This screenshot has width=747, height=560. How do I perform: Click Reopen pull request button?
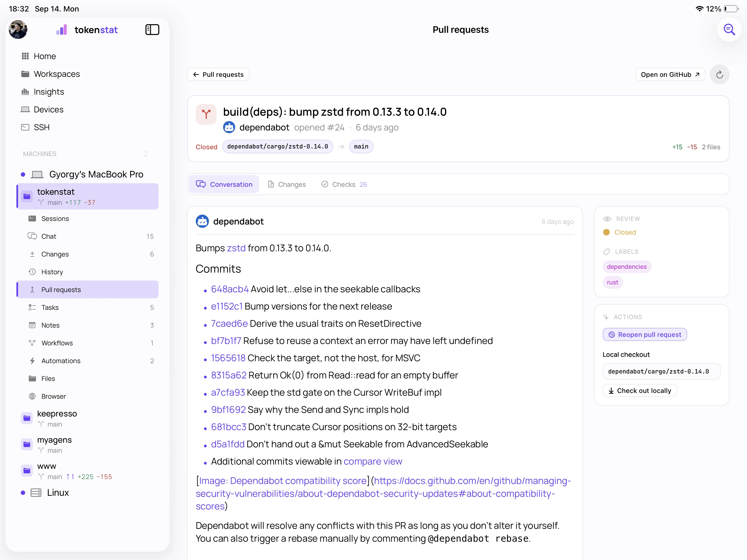tap(644, 334)
